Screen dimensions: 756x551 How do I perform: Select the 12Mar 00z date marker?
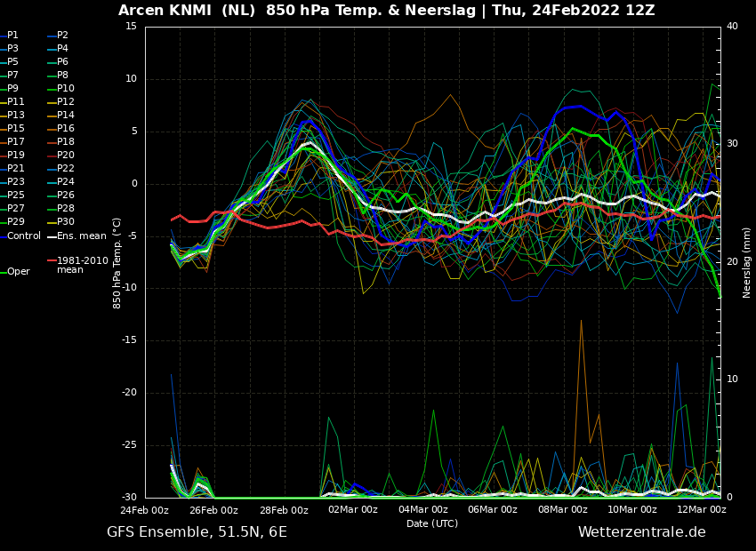[x=701, y=510]
